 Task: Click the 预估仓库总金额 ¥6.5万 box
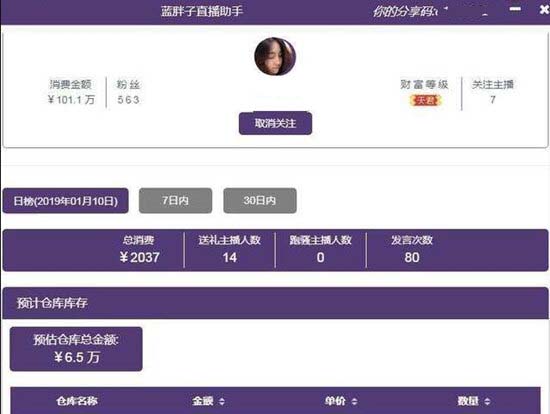[x=76, y=349]
